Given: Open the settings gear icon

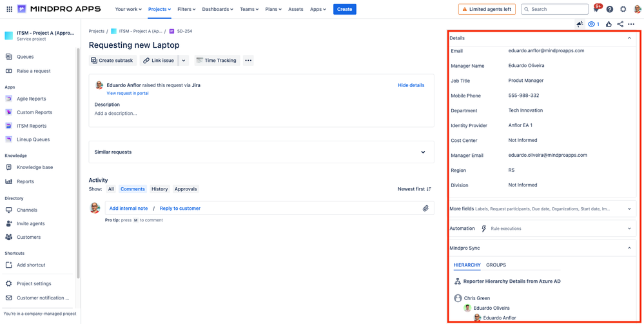Looking at the screenshot, I should [623, 9].
